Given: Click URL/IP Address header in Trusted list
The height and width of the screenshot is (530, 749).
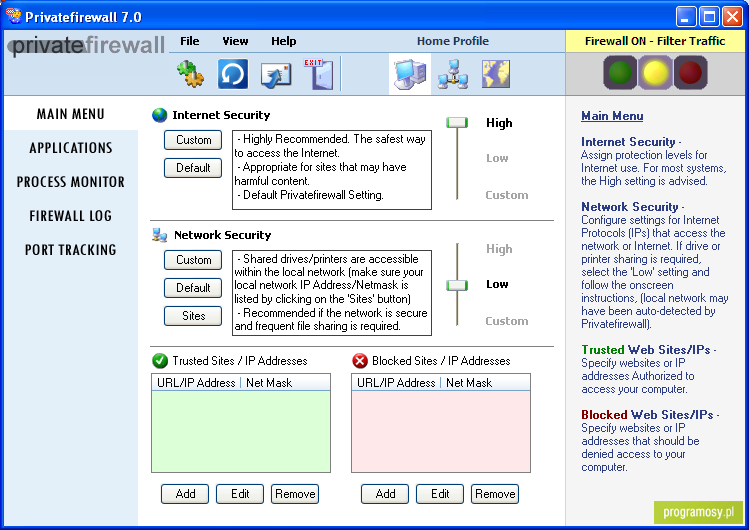Looking at the screenshot, I should (x=196, y=382).
